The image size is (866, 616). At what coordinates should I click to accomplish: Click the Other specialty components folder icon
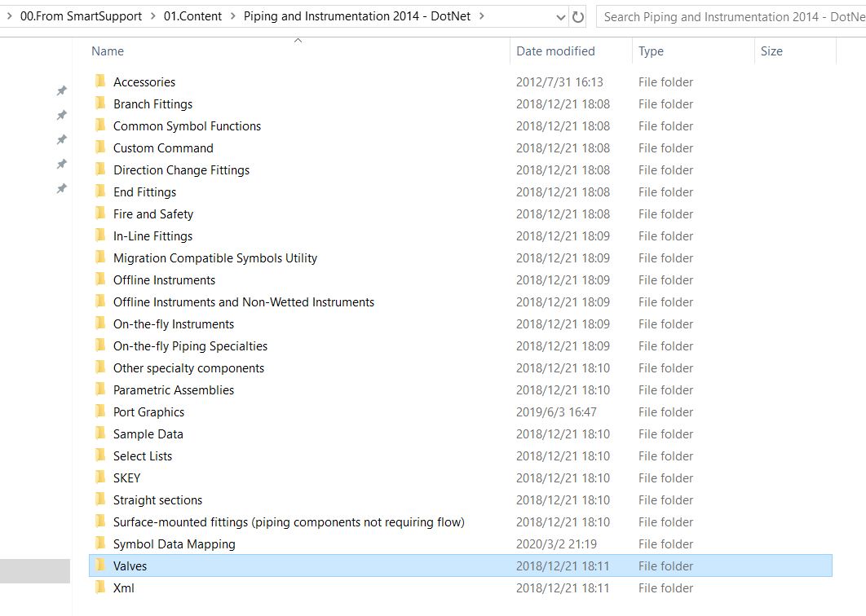[100, 367]
